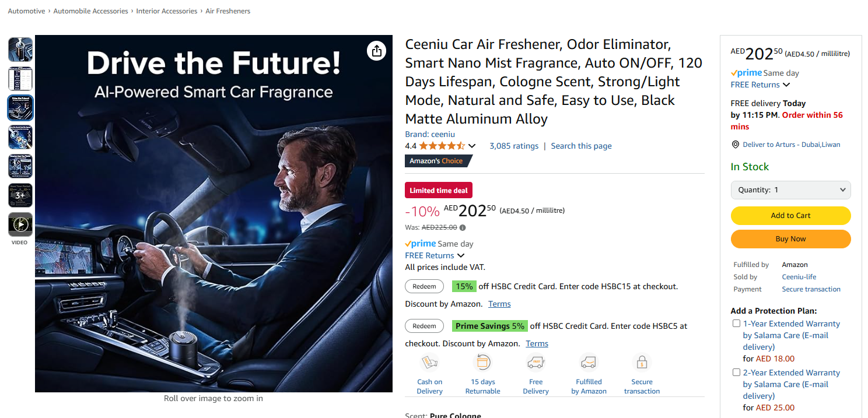Image resolution: width=868 pixels, height=418 pixels.
Task: Open the Quantity dropdown
Action: coord(790,190)
